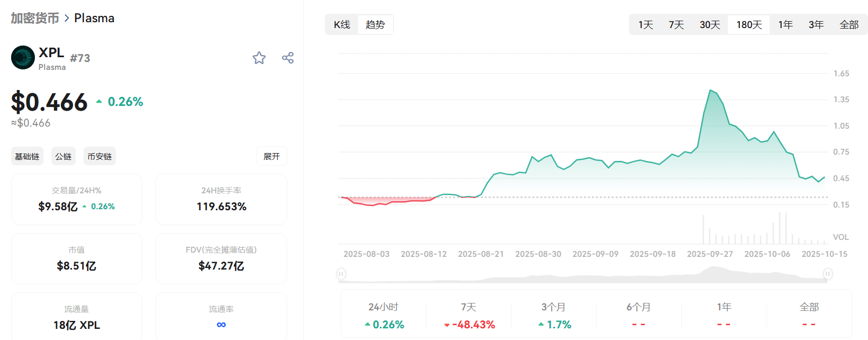
Task: Click the infinity symbol under 流通率
Action: coord(221,325)
